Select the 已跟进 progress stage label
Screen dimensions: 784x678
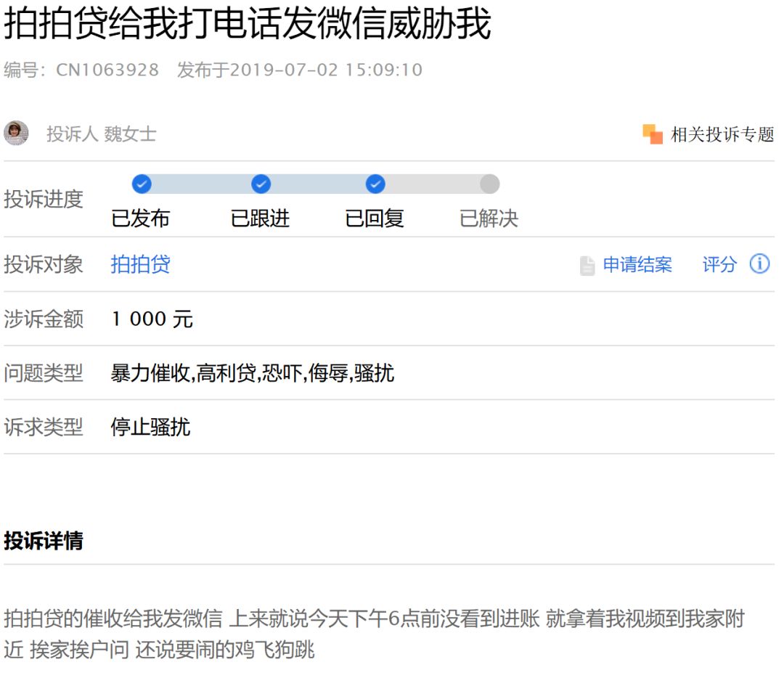click(260, 219)
